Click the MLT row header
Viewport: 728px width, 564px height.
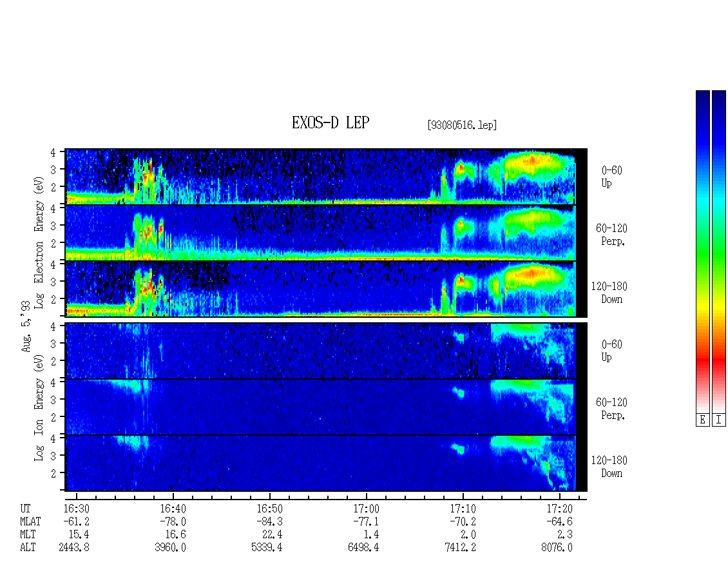(x=28, y=535)
